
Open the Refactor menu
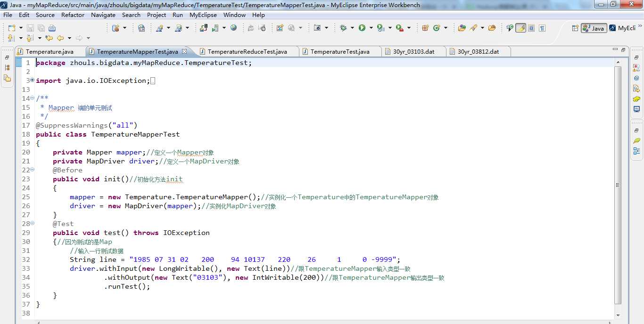pyautogui.click(x=73, y=15)
